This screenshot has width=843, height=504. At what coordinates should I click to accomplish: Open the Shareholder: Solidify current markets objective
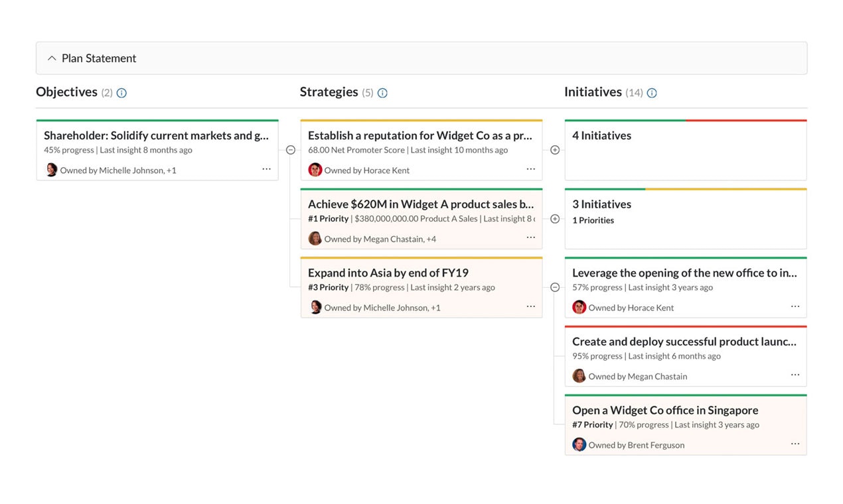click(x=157, y=136)
